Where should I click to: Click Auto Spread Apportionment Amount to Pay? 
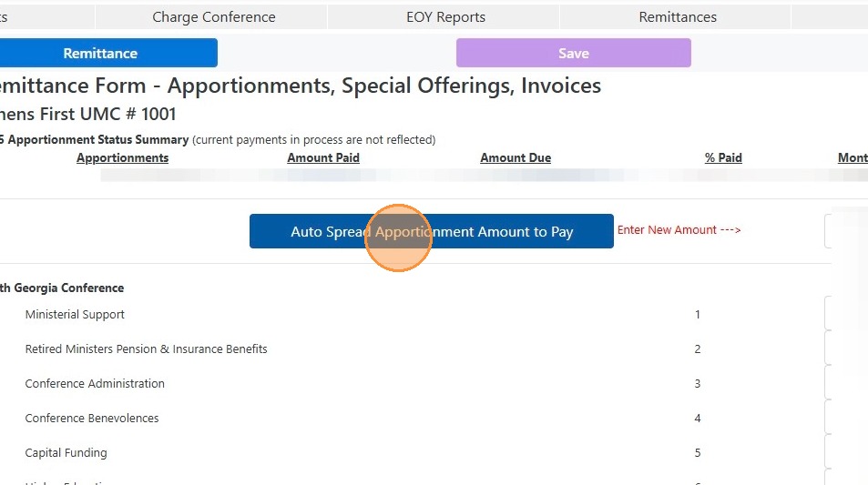point(431,232)
